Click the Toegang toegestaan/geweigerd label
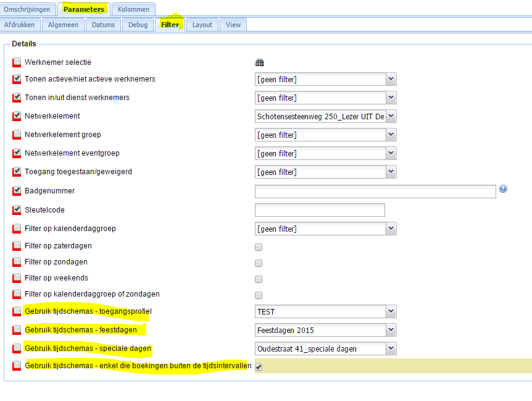The image size is (532, 401). 78,172
